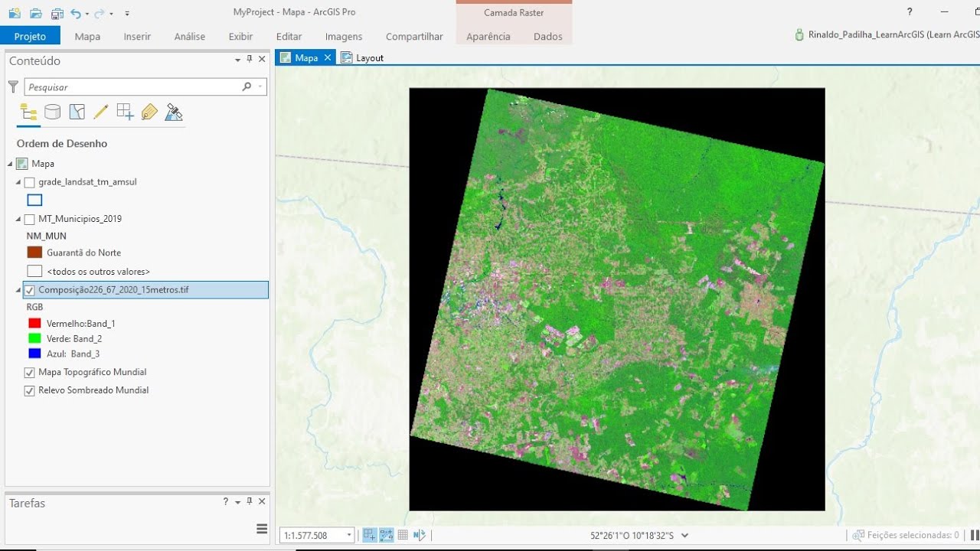Open the Pesquisar search options dropdown
The width and height of the screenshot is (980, 551).
point(260,86)
